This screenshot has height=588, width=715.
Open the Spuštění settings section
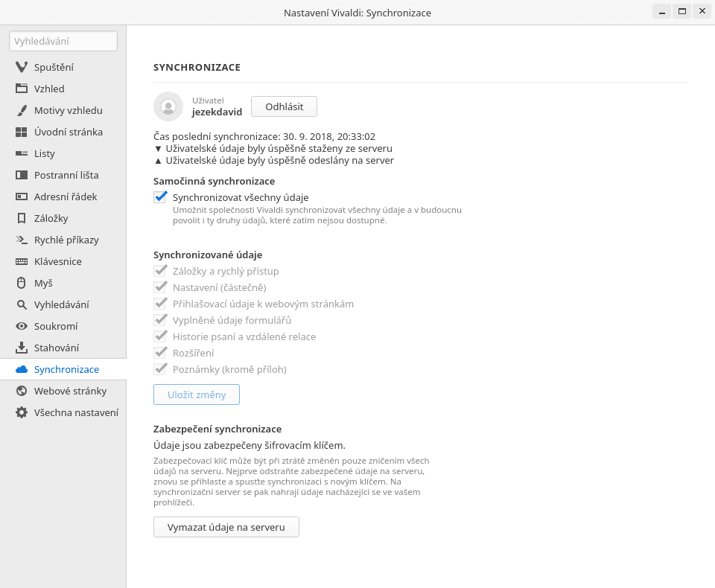click(63, 67)
